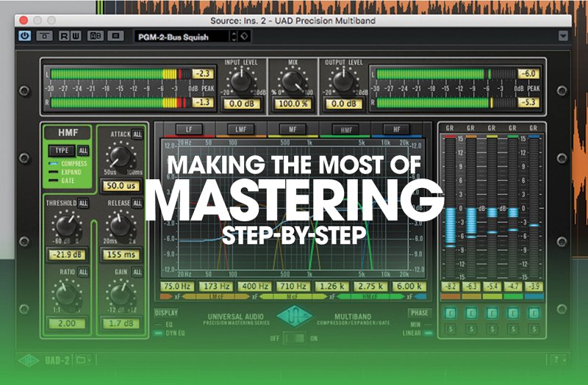Click the 50.0 us attack value field
Viewport: 588px width, 385px height.
point(121,186)
